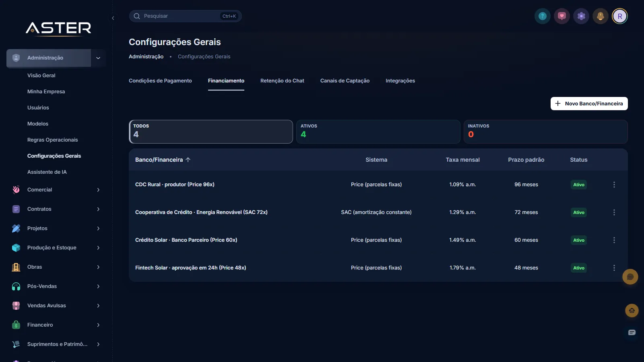Image resolution: width=644 pixels, height=362 pixels.
Task: Click the Comercial hand icon in sidebar
Action: click(x=16, y=190)
